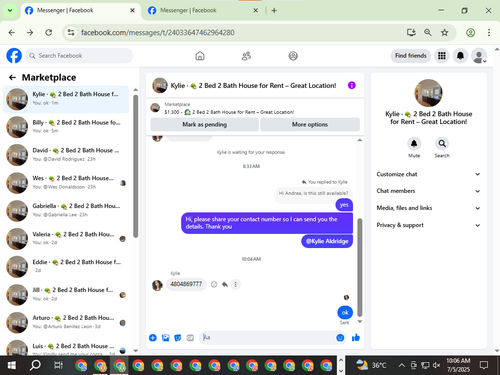This screenshot has width=500, height=375.
Task: Open the account profile menu
Action: [479, 56]
